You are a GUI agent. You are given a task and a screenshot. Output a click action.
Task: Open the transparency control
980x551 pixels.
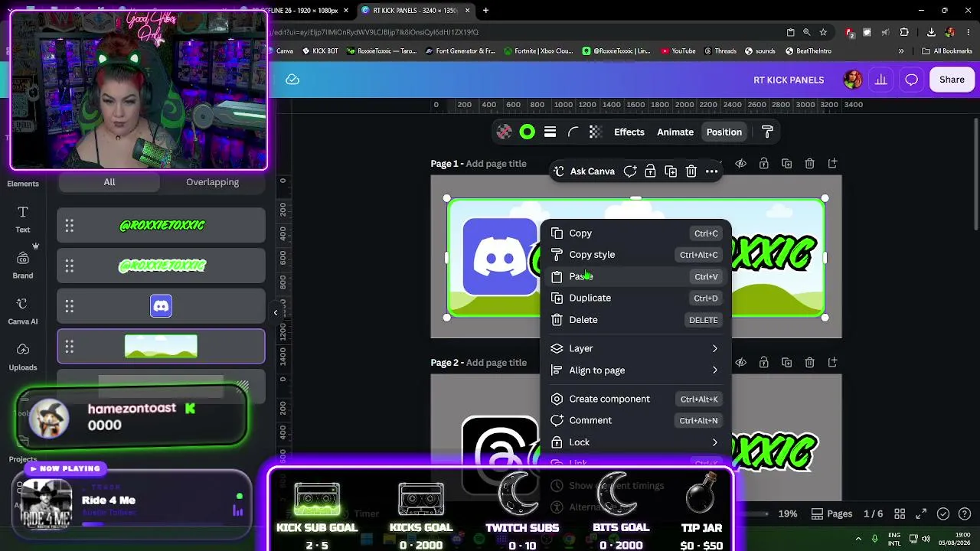596,132
